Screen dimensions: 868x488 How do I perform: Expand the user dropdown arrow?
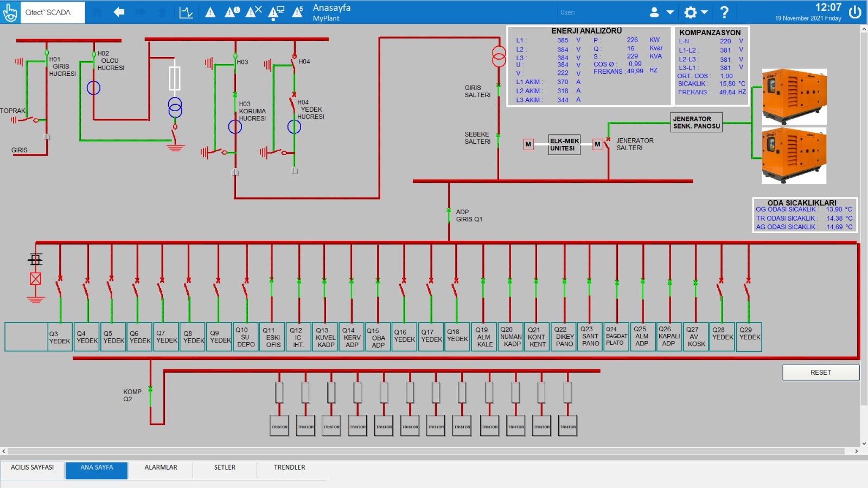click(x=670, y=12)
